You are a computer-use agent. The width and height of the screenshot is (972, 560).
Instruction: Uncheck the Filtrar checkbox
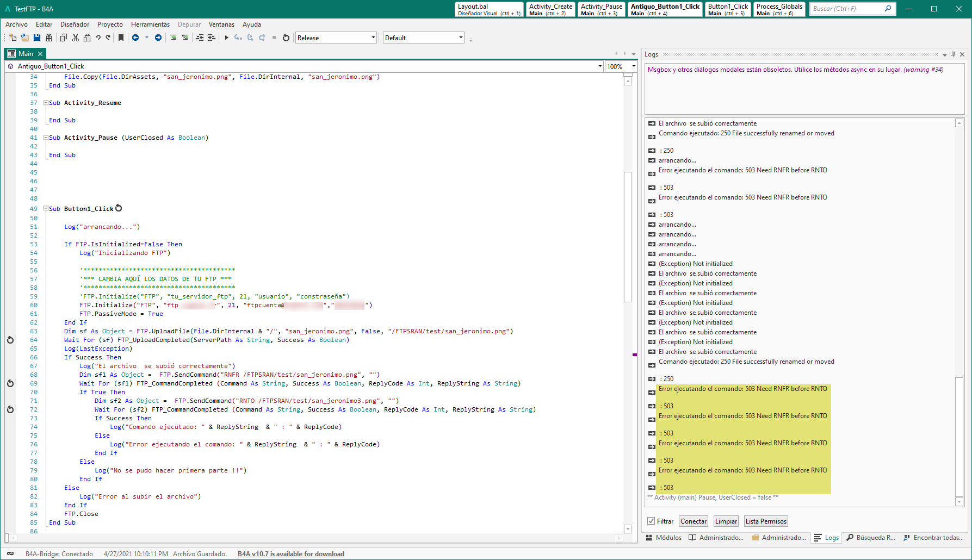[651, 521]
